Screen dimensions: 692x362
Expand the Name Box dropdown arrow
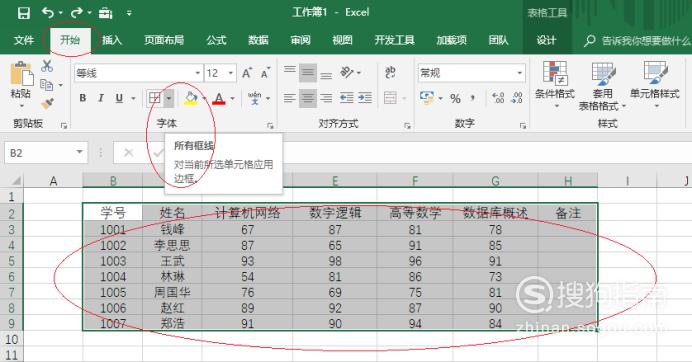(79, 152)
